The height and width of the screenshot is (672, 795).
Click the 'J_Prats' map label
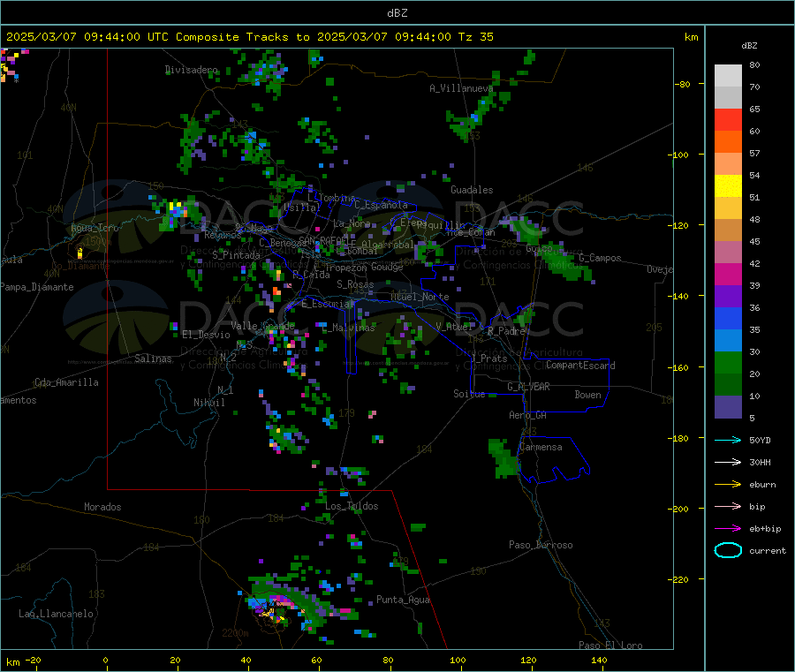point(489,359)
